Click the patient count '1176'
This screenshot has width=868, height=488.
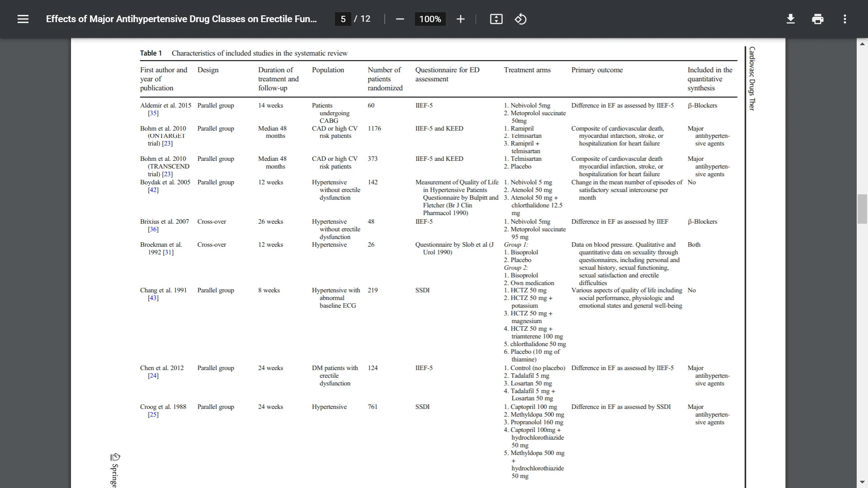(374, 129)
